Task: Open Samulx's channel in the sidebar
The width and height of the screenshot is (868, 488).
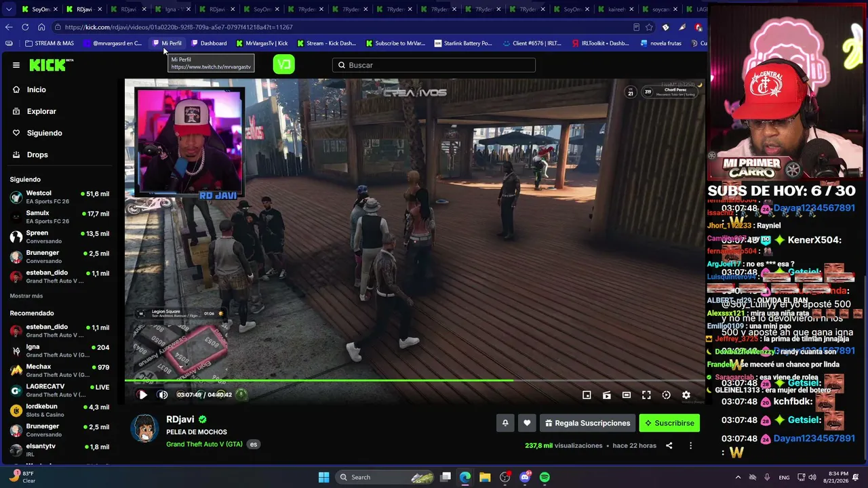Action: [x=59, y=217]
